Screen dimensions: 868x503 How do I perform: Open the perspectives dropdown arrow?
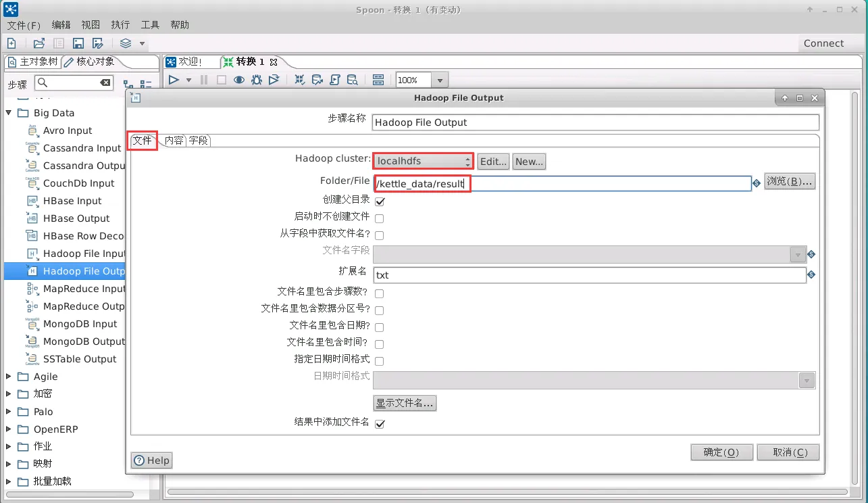point(142,43)
